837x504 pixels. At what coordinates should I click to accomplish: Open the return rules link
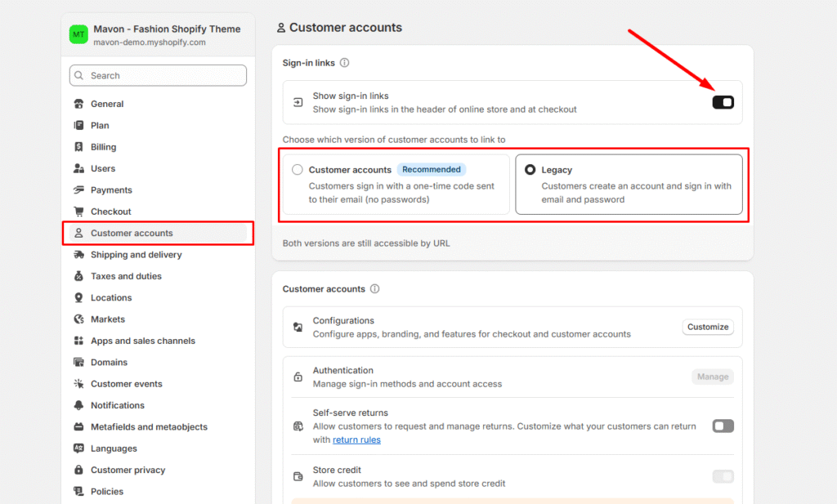(356, 439)
